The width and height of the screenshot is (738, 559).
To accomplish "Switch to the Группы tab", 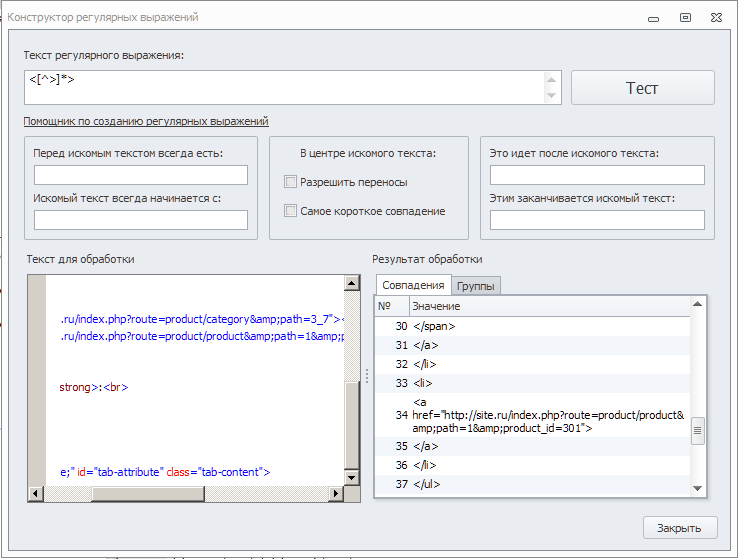I will coord(476,286).
